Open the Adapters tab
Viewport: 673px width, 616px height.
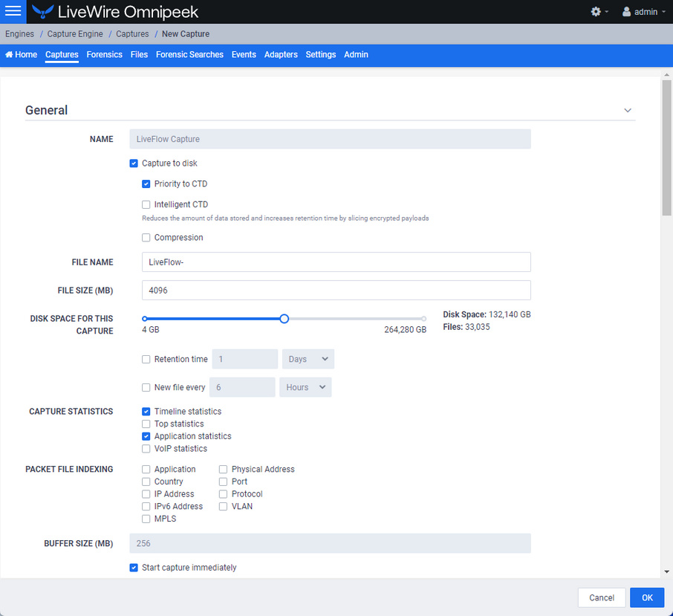[x=281, y=54]
